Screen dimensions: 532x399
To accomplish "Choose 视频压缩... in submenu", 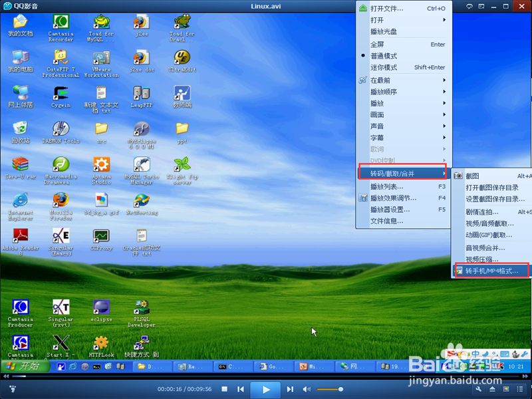I will coord(492,259).
